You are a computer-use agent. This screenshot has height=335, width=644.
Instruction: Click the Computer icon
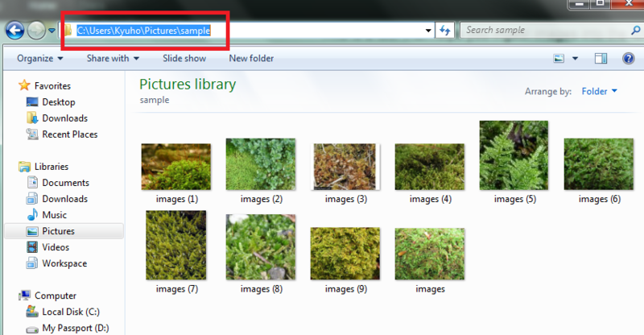coord(25,296)
